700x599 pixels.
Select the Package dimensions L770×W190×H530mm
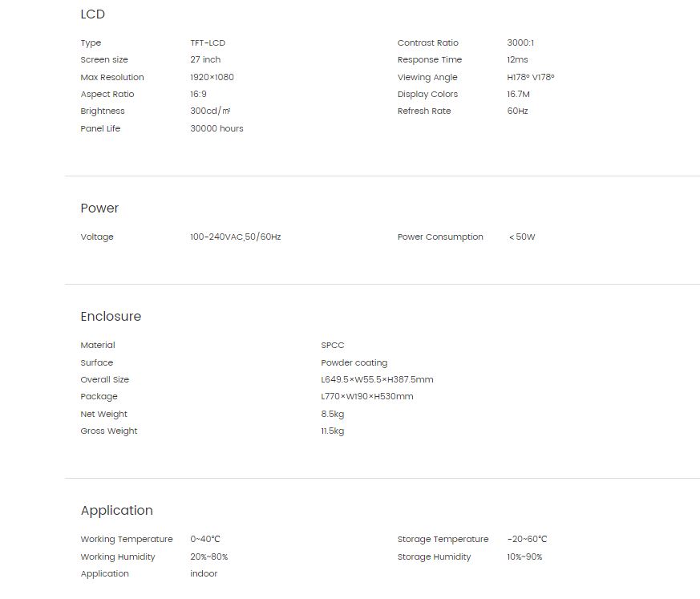(x=367, y=396)
